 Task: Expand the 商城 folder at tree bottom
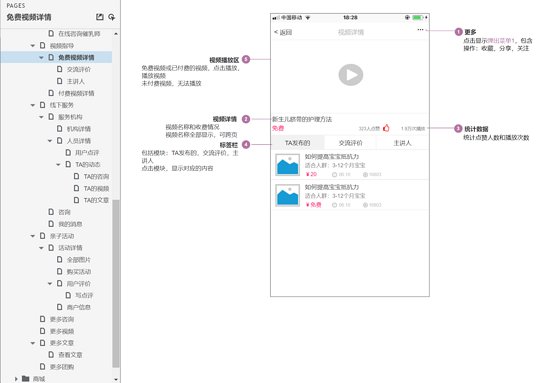[16, 379]
